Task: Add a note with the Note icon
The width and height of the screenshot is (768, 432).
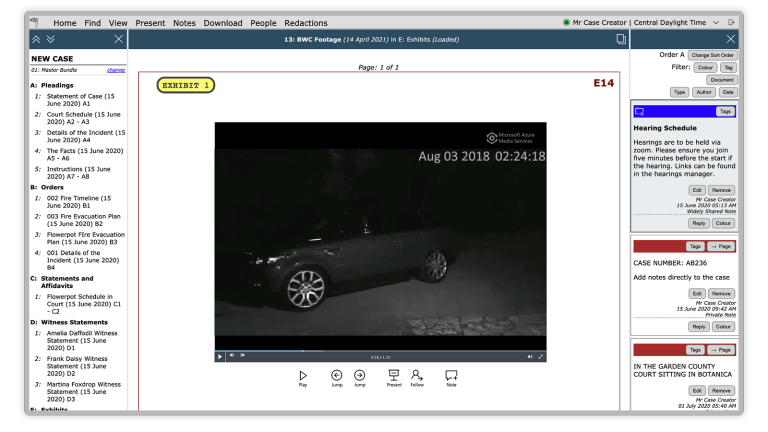Action: coord(451,375)
